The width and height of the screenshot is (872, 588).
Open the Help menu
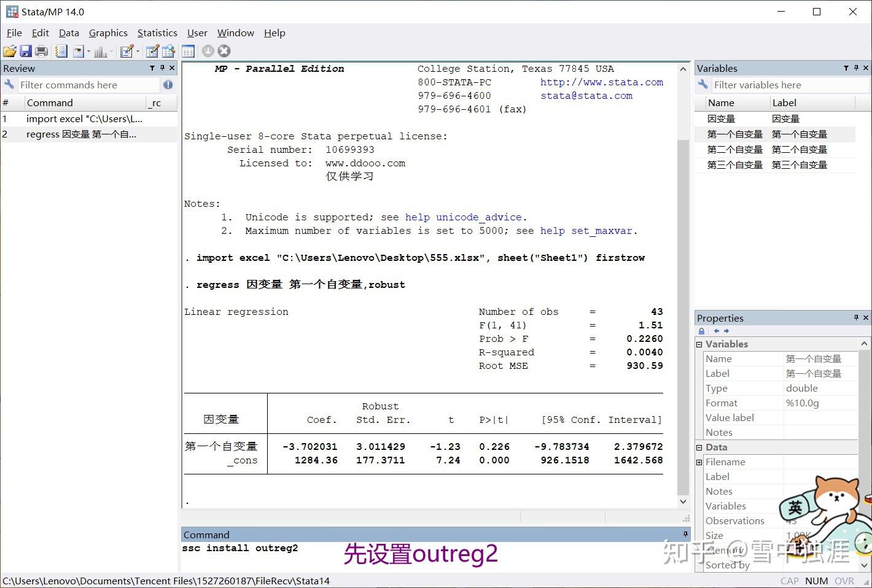click(x=274, y=33)
